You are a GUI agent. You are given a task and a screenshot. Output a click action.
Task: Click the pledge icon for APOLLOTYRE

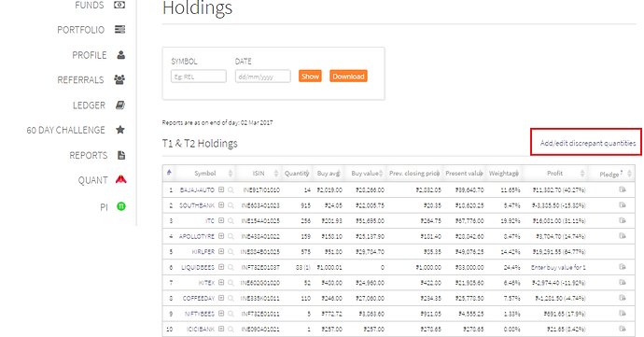(623, 236)
